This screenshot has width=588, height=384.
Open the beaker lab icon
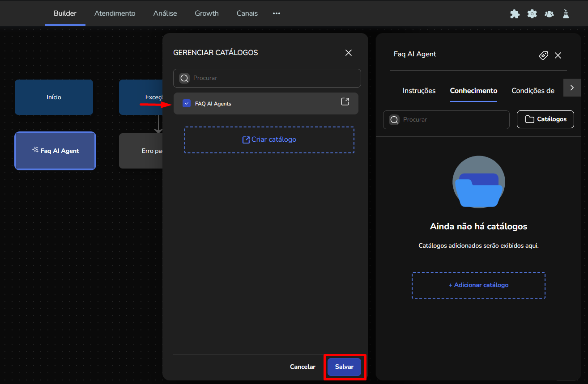[x=566, y=14]
